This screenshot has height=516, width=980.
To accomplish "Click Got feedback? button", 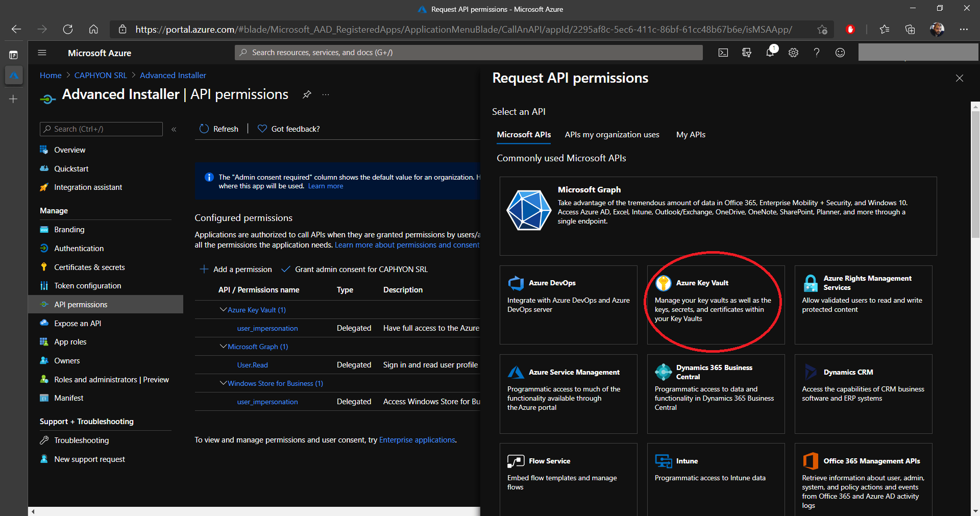I will (x=289, y=129).
